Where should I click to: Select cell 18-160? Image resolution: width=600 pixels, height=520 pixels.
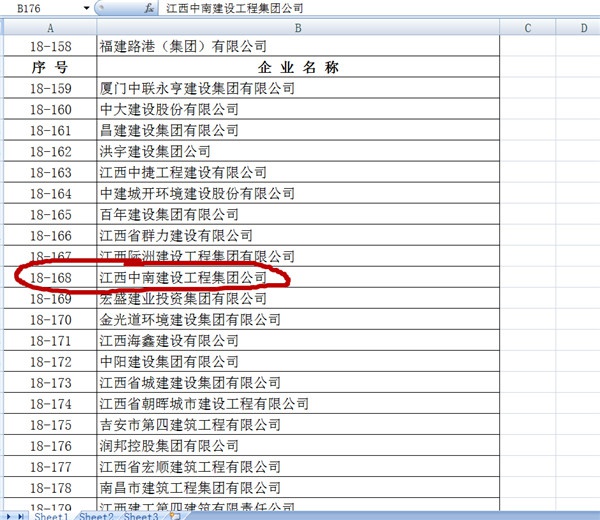[50, 109]
